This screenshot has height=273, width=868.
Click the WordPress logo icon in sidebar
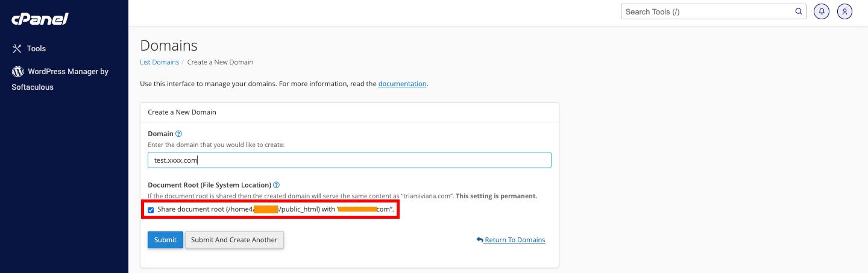click(17, 72)
